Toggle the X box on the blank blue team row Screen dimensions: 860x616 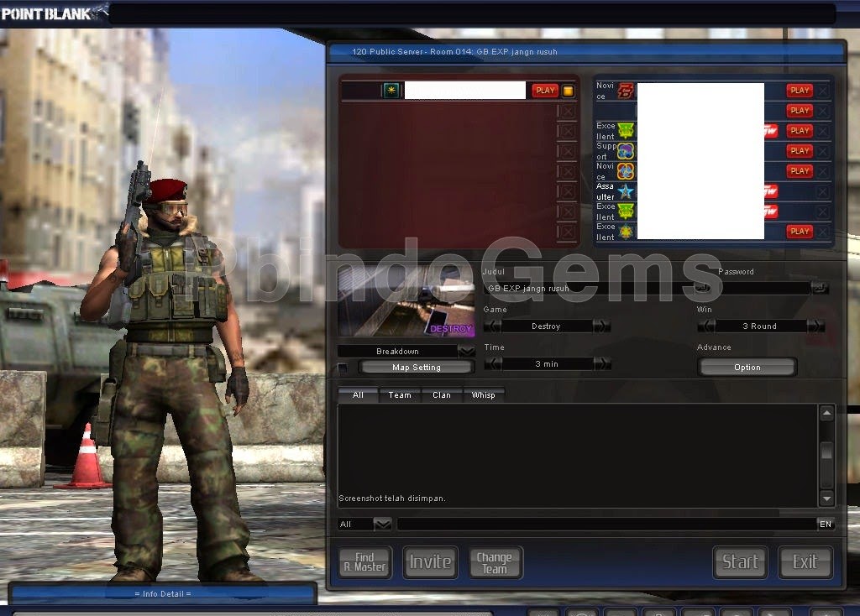click(x=822, y=112)
